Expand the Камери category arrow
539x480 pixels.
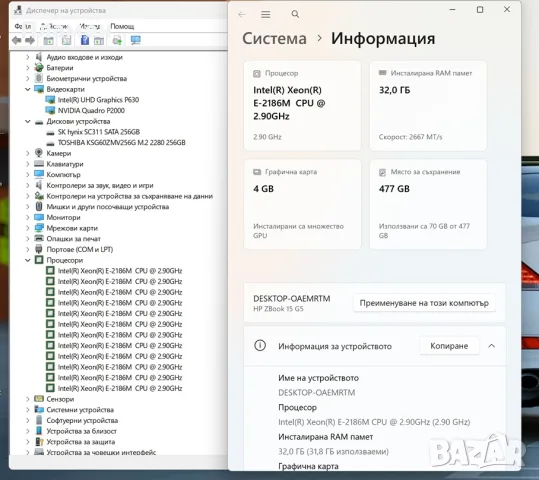(x=28, y=153)
